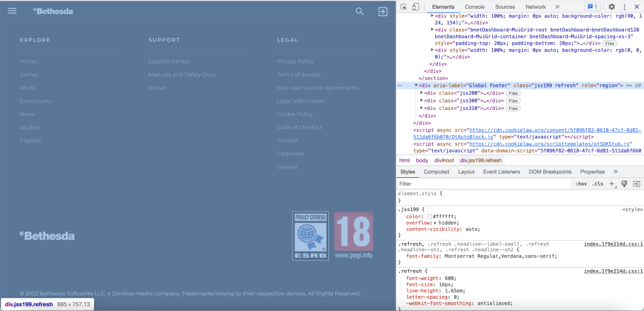Click the Bethesda logo in the footer
The height and width of the screenshot is (311, 644).
[47, 236]
